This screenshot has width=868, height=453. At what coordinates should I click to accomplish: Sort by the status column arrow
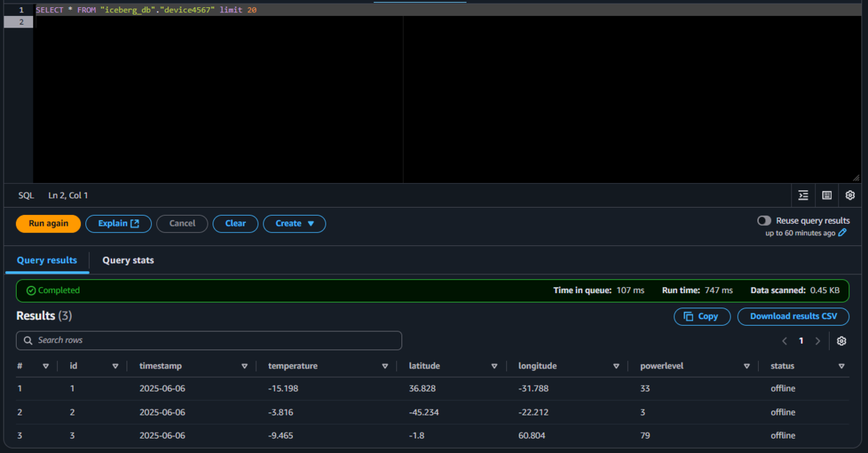pyautogui.click(x=841, y=366)
